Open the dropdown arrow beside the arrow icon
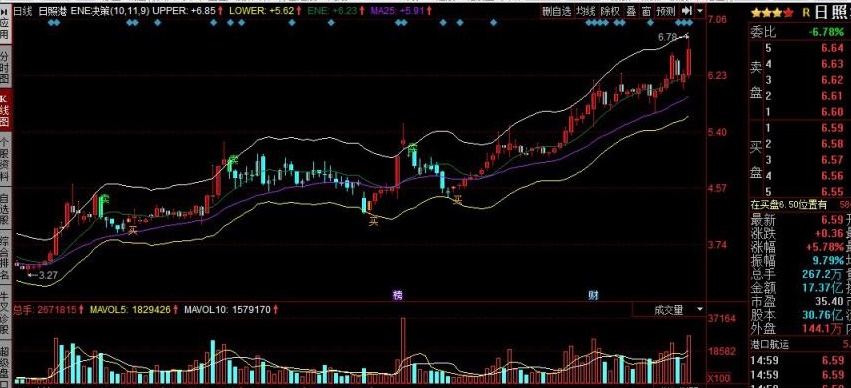This screenshot has width=851, height=388. pos(700,11)
